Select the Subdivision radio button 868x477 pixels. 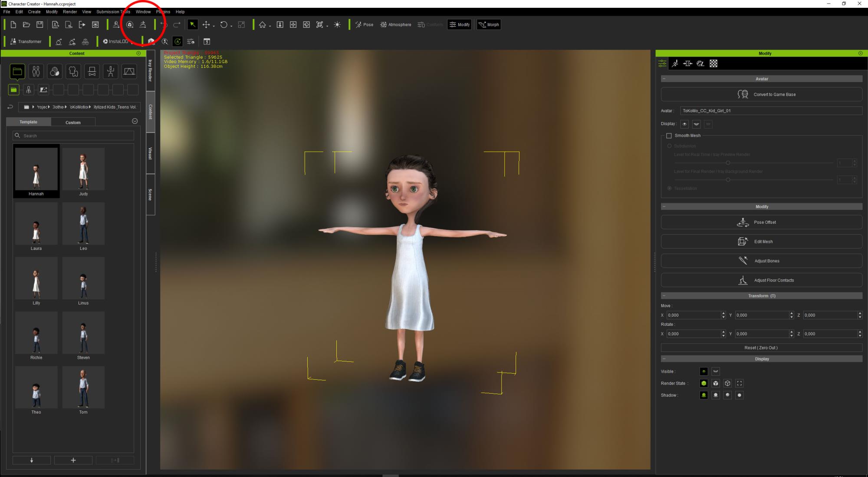(x=669, y=146)
